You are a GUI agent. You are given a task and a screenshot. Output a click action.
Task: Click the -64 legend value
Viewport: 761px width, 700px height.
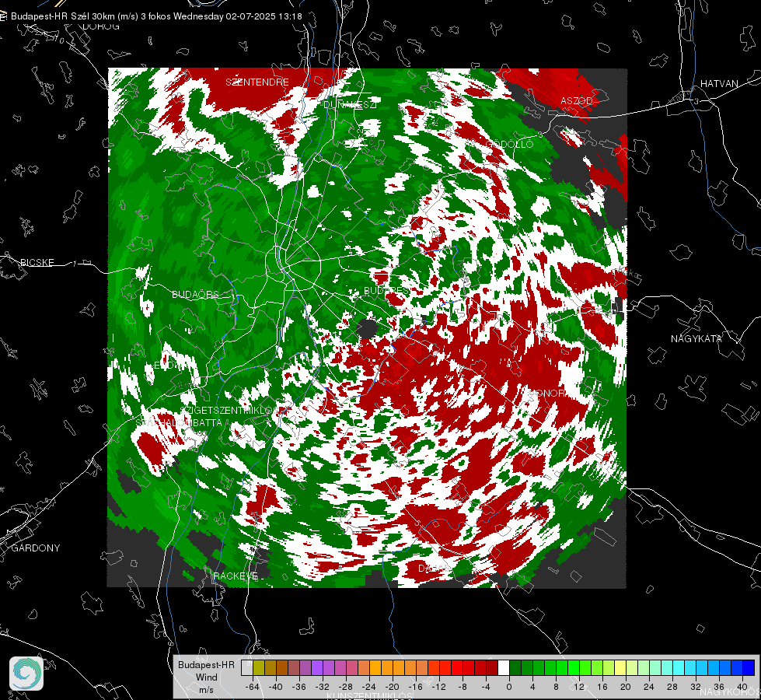253,687
